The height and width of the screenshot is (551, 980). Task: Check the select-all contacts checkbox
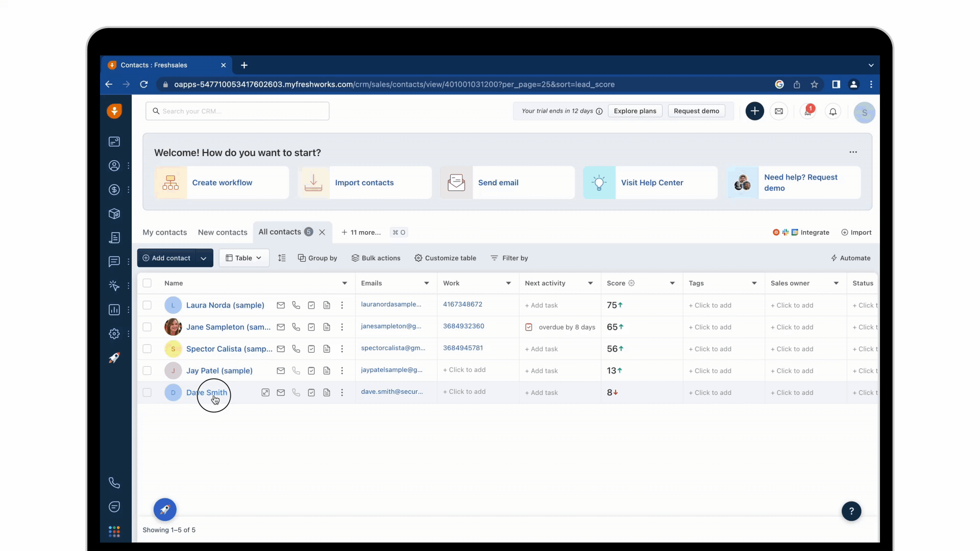pos(147,283)
